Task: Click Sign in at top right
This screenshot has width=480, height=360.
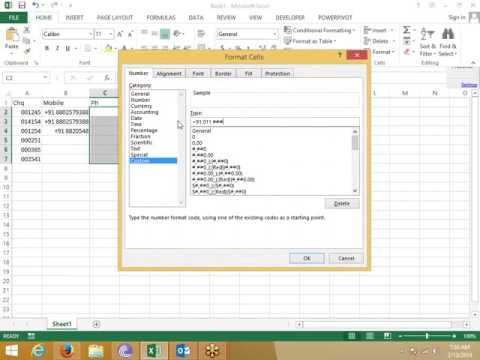Action: click(x=456, y=17)
